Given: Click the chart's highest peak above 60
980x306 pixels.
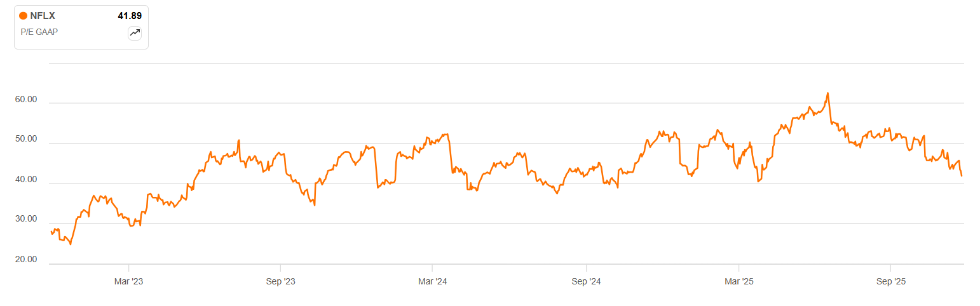Looking at the screenshot, I should pyautogui.click(x=827, y=93).
